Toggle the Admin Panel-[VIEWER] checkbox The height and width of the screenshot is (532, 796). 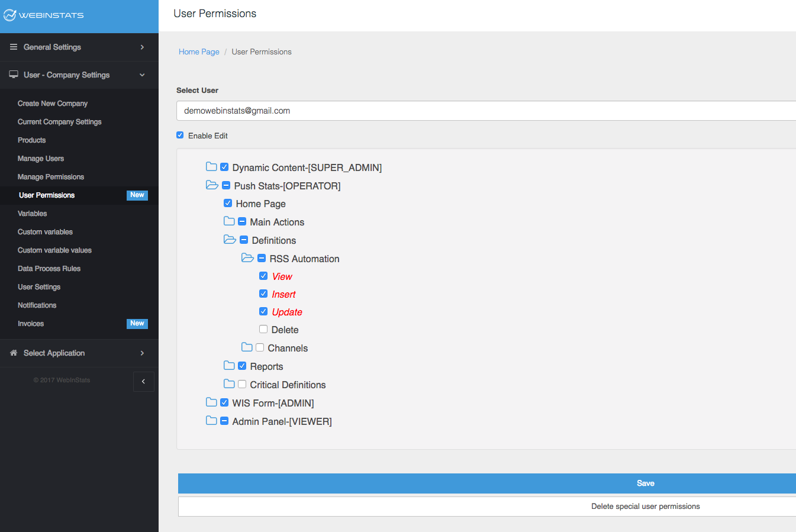point(224,421)
